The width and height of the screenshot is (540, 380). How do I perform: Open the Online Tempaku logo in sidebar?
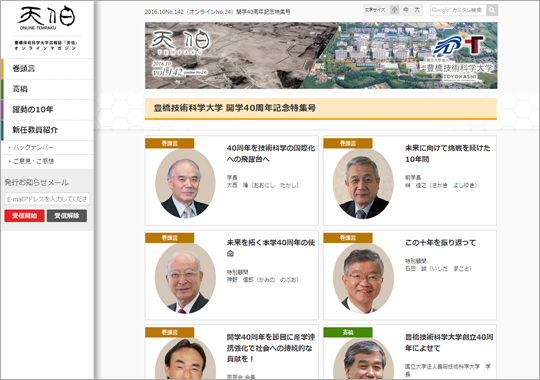click(47, 18)
